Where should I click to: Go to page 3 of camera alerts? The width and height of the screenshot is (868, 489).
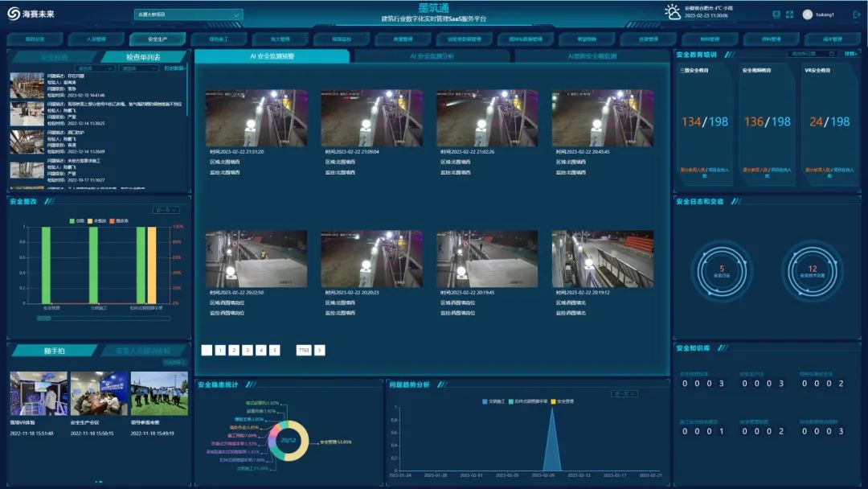[x=248, y=350]
